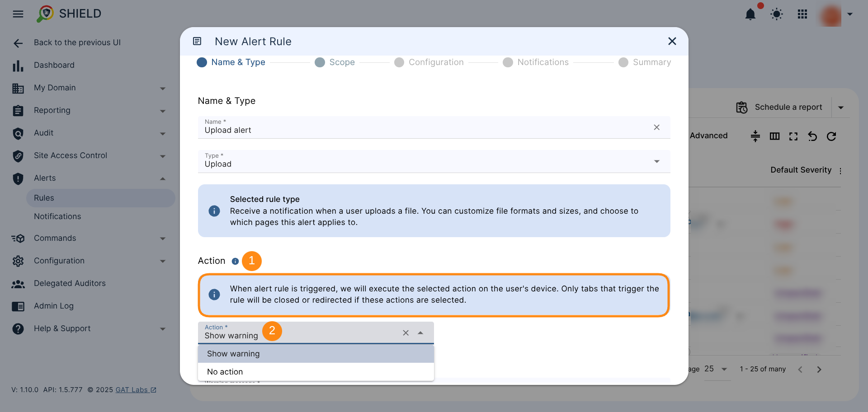Image resolution: width=868 pixels, height=412 pixels.
Task: Expand the Reporting menu arrow
Action: pyautogui.click(x=163, y=111)
